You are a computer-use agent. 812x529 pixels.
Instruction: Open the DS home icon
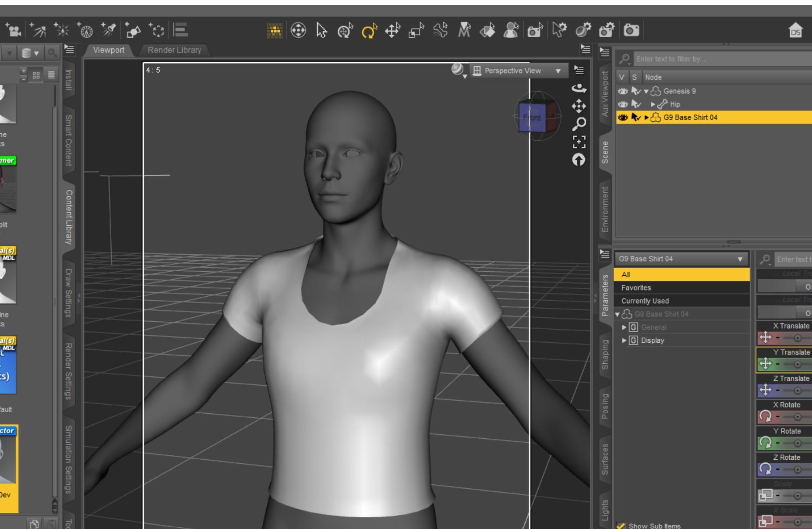click(795, 30)
